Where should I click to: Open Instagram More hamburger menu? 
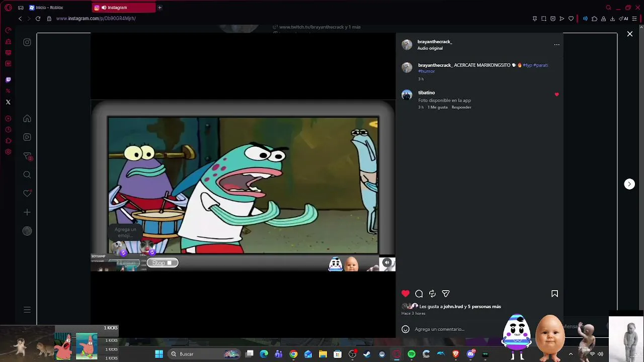pyautogui.click(x=27, y=310)
